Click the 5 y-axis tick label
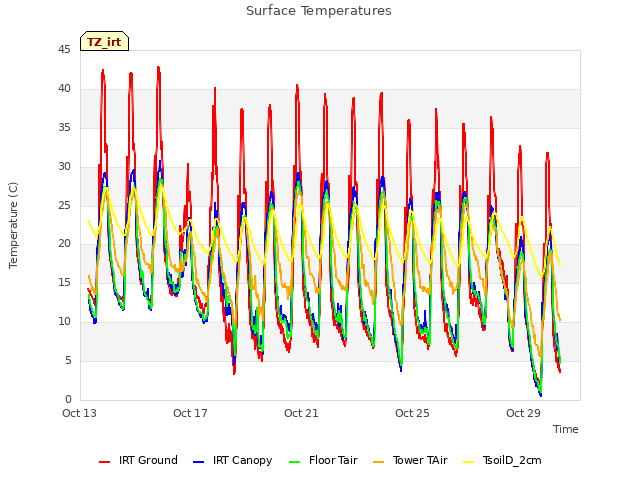Viewport: 640px width, 480px height. [68, 360]
